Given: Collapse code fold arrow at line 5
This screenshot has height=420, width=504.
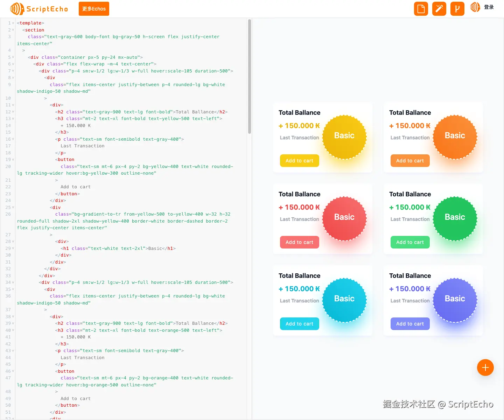Looking at the screenshot, I should pyautogui.click(x=13, y=57).
